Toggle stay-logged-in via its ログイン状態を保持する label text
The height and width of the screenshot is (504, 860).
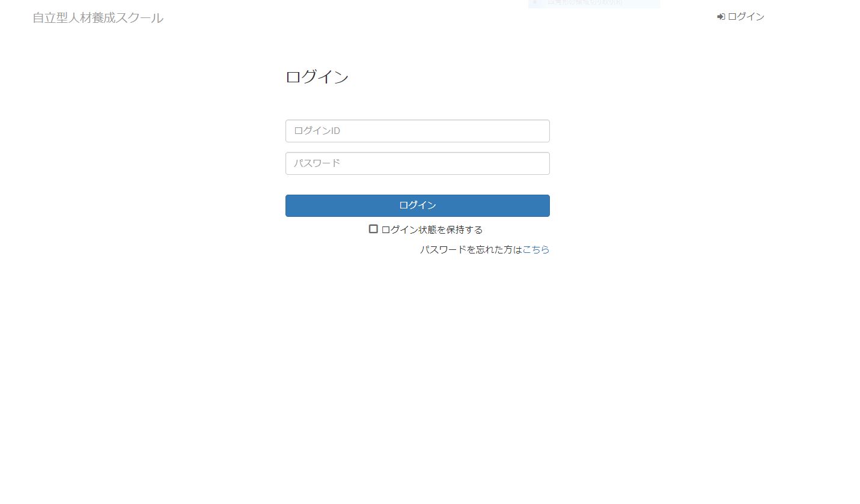(432, 229)
